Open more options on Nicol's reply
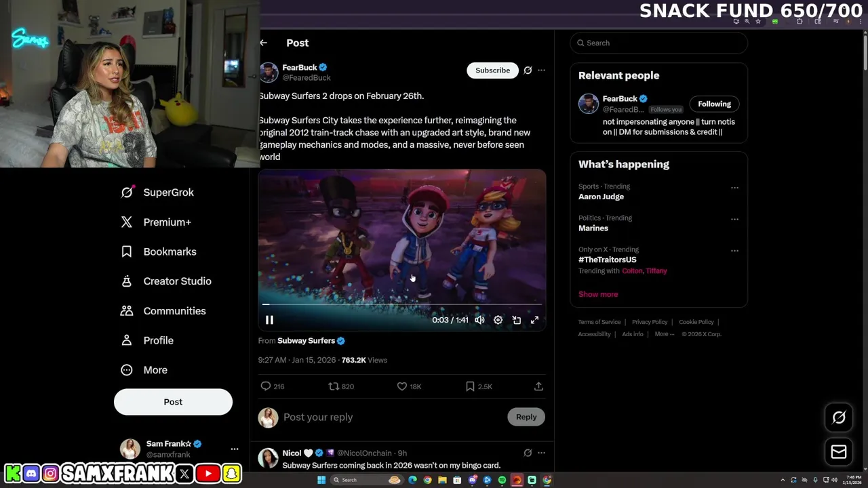Image resolution: width=868 pixels, height=488 pixels. pos(541,453)
